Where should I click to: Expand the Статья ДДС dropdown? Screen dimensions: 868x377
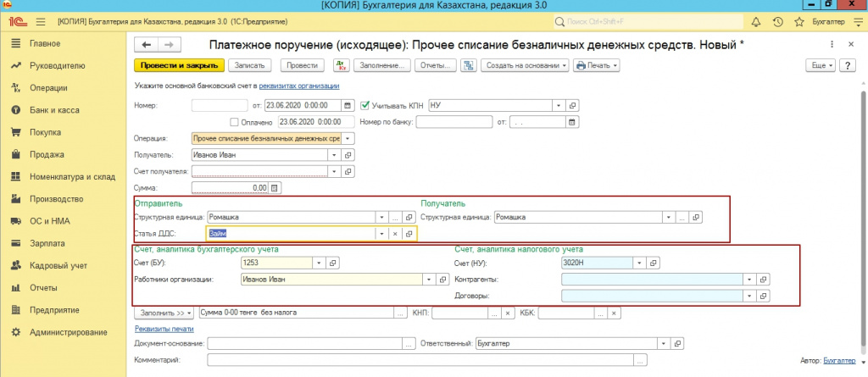tap(382, 234)
